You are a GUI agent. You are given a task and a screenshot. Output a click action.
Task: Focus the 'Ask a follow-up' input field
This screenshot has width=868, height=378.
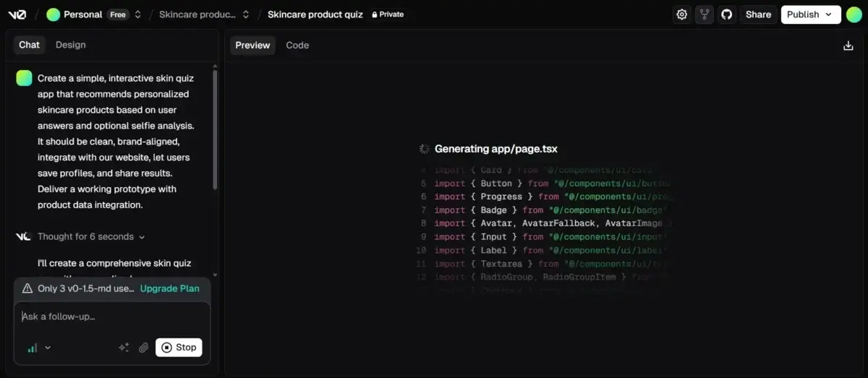coord(109,317)
